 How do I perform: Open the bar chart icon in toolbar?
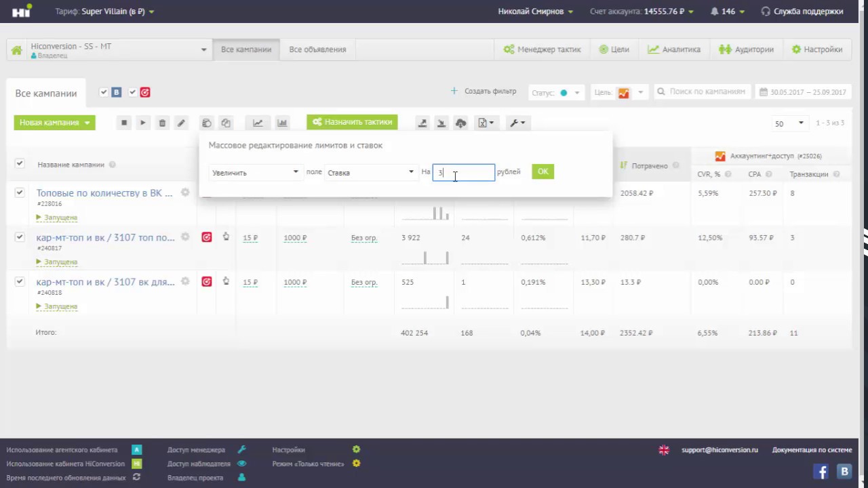point(282,123)
